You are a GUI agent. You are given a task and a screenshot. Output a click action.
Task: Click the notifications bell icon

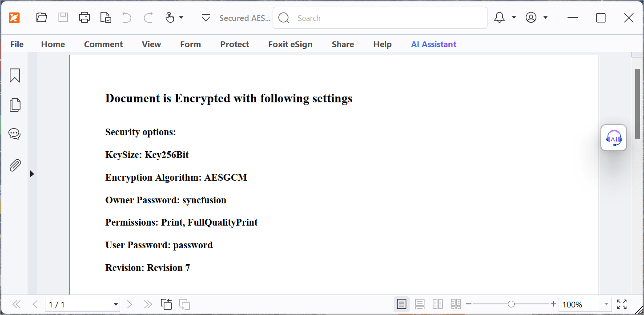coord(499,18)
